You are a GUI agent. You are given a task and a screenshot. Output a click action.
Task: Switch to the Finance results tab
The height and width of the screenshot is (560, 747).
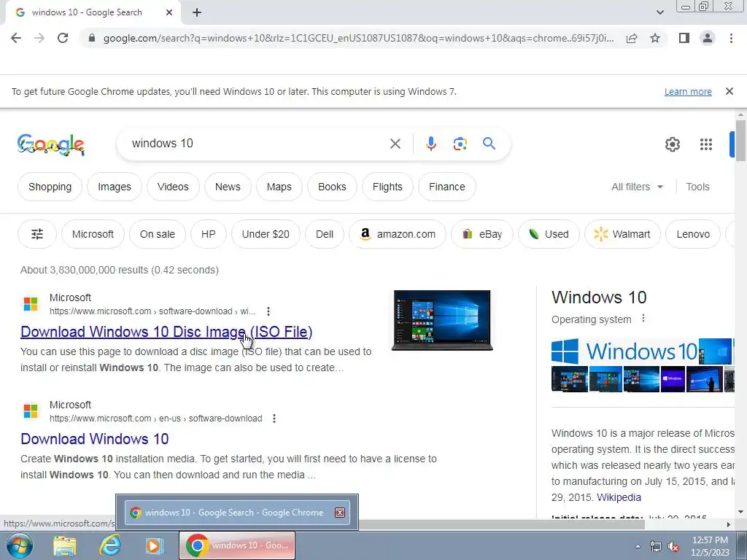tap(447, 187)
